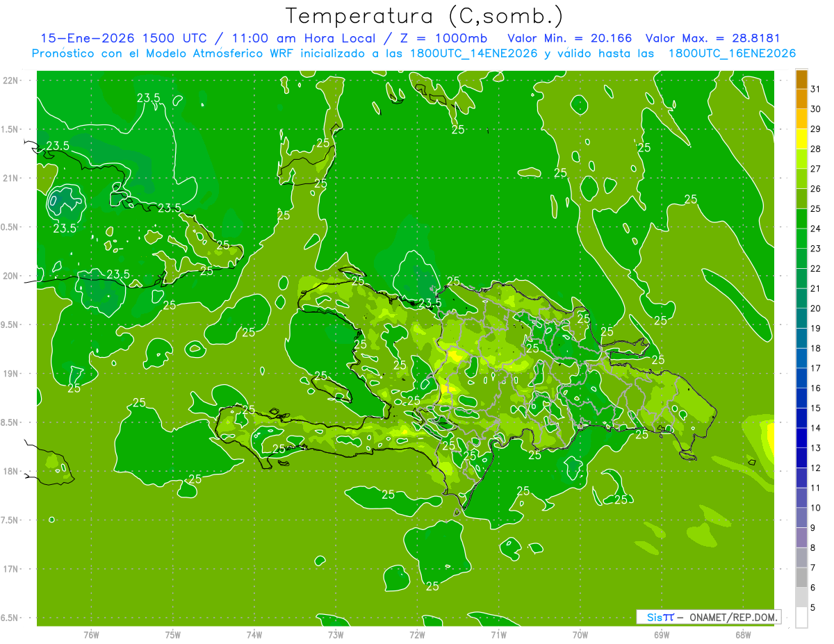The image size is (834, 644).
Task: Click the 22N latitude axis label
Action: (x=11, y=81)
